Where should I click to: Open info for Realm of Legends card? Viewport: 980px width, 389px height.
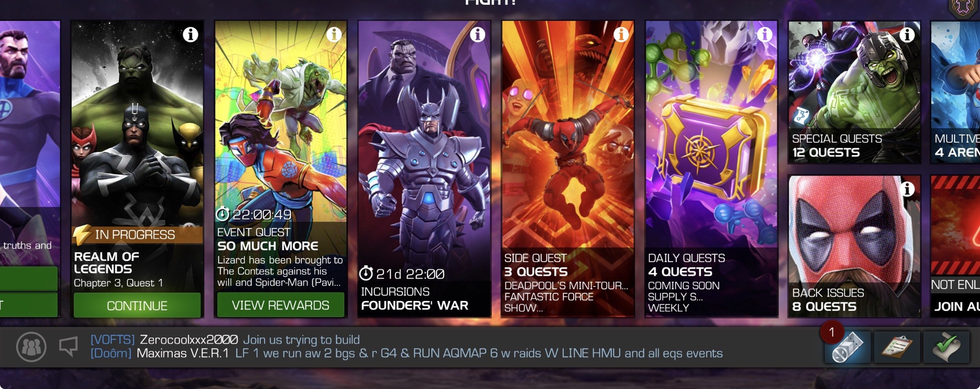(190, 35)
